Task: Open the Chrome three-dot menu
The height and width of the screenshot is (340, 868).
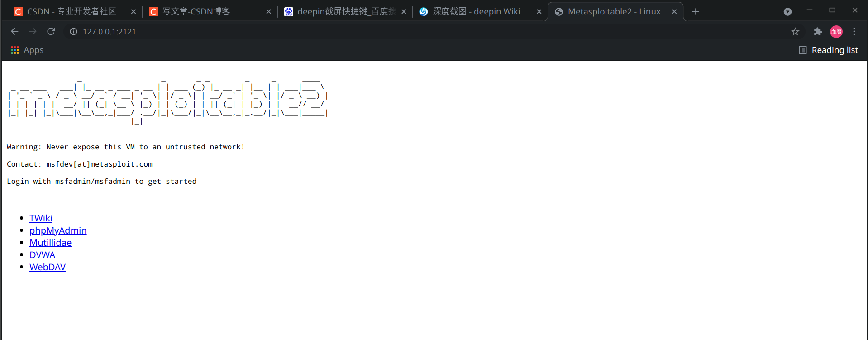Action: pyautogui.click(x=854, y=31)
